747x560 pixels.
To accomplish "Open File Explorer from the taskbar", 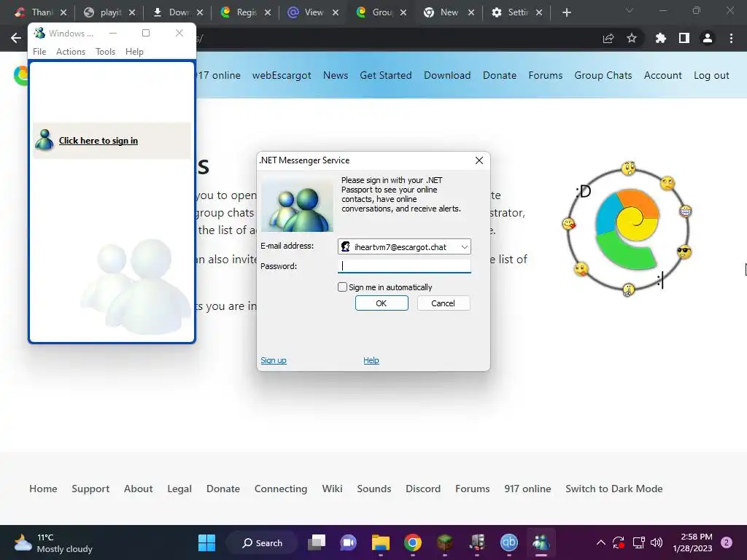I will 381,542.
